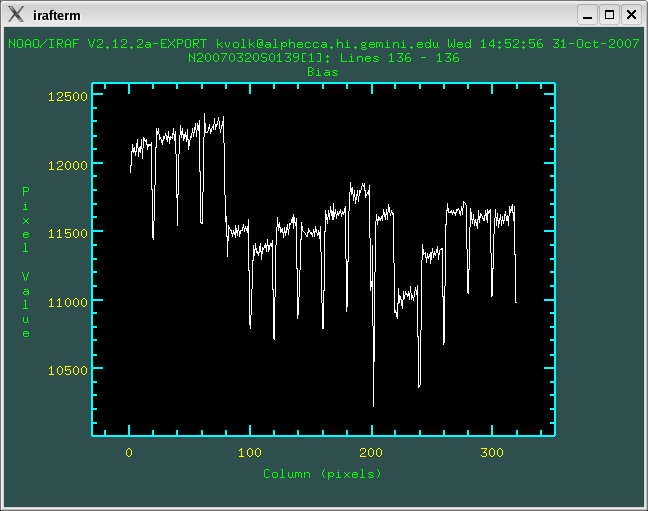The width and height of the screenshot is (648, 511).
Task: Click the vertical Pixel Value axis title
Action: click(26, 263)
